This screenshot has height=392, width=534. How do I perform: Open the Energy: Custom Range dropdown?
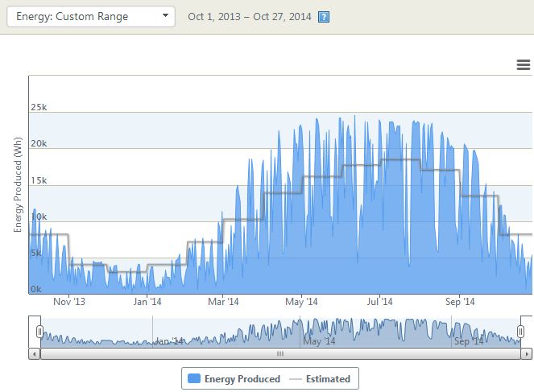90,16
